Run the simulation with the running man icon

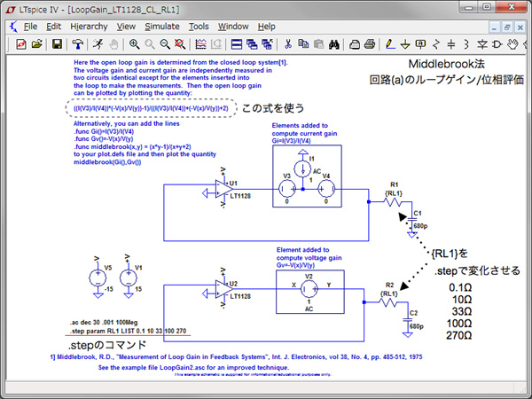[x=97, y=43]
